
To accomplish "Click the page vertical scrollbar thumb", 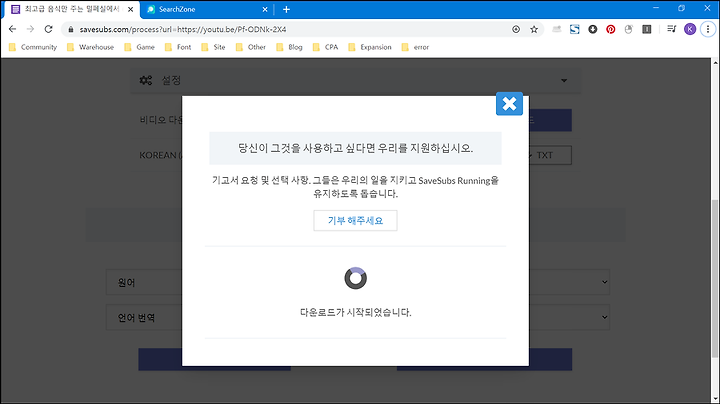I will 715,278.
